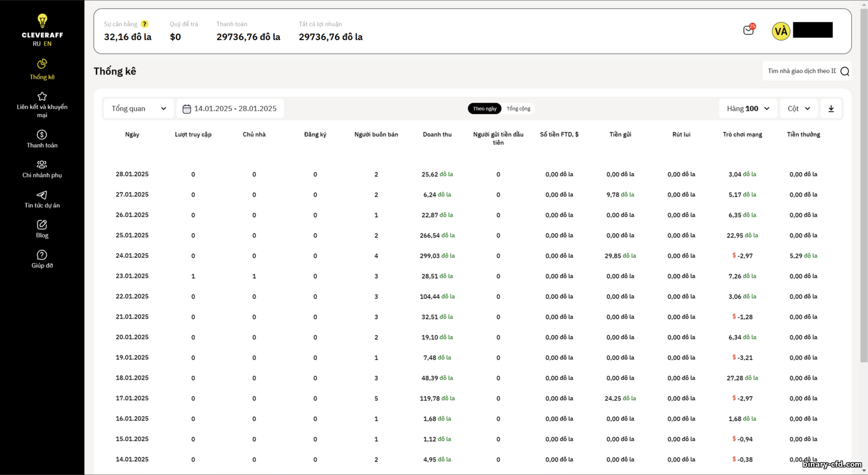Screen dimensions: 868x475
Task: Open Blog edit icon
Action: click(x=42, y=225)
